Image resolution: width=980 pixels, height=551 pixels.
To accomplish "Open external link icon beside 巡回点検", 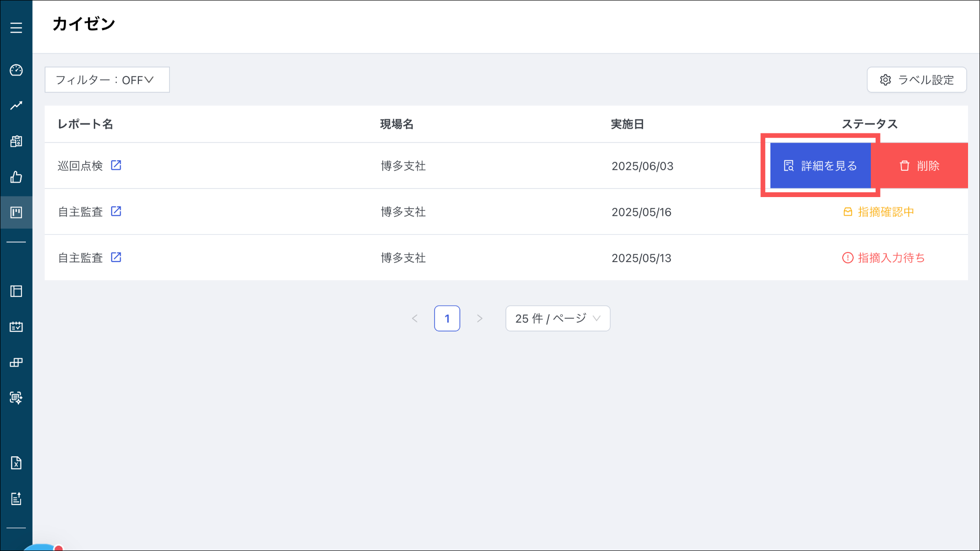I will coord(116,165).
